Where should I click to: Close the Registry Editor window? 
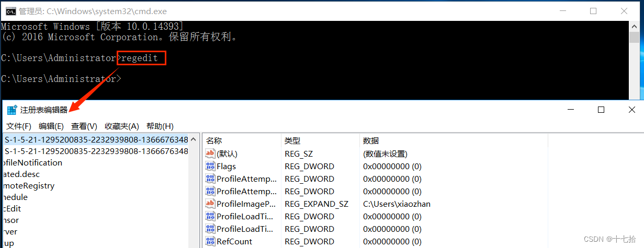click(x=631, y=110)
